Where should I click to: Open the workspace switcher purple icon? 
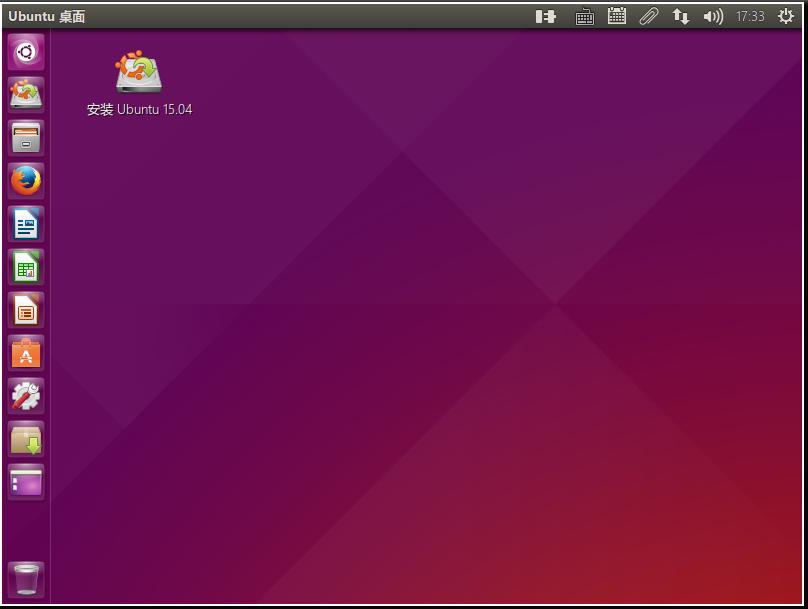(26, 482)
